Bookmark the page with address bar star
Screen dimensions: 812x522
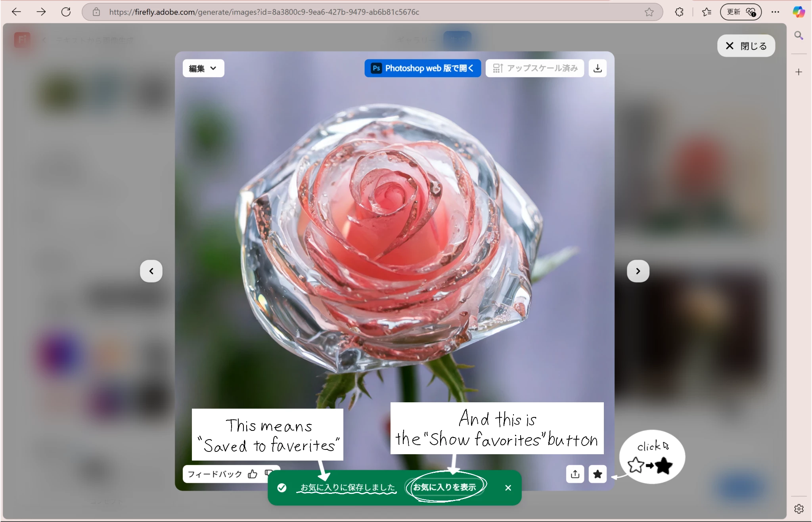coord(649,12)
